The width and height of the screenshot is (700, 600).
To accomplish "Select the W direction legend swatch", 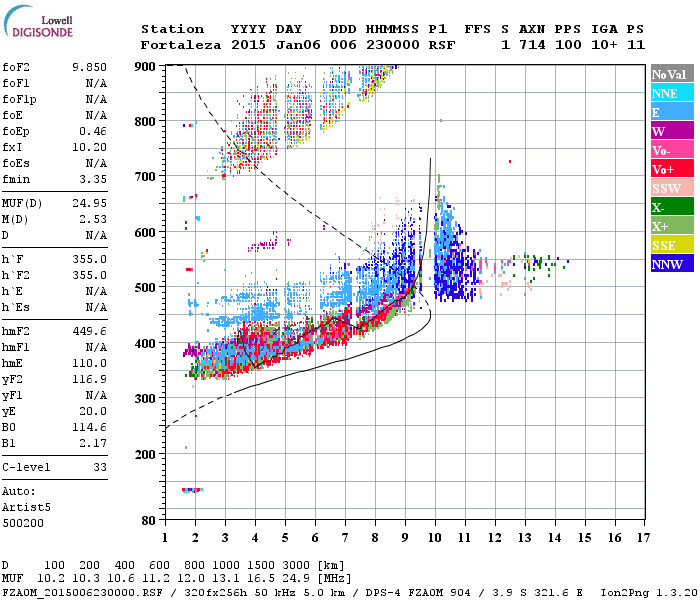I will (672, 131).
